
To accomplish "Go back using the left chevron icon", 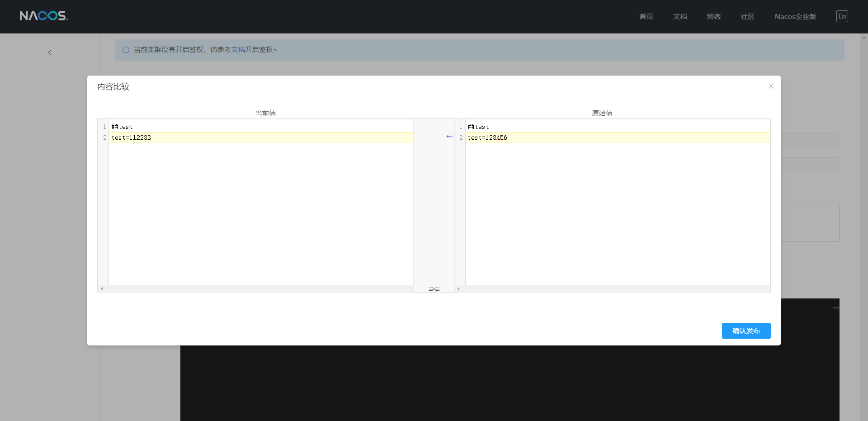I will pos(50,52).
